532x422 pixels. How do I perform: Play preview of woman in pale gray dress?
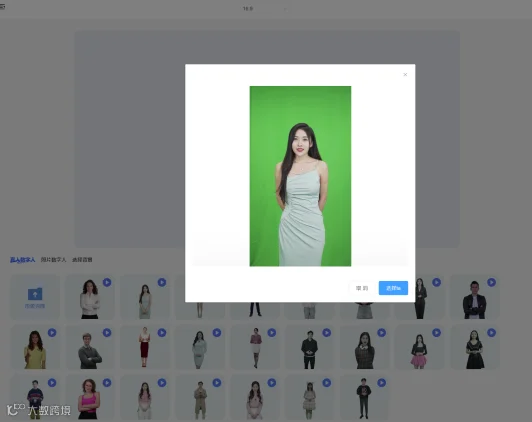pos(217,333)
